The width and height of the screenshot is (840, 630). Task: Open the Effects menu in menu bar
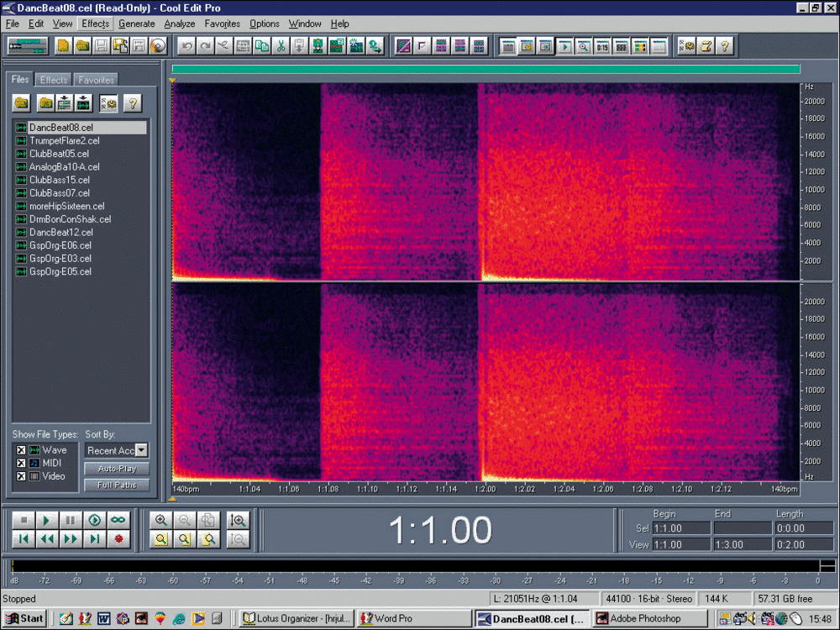(x=96, y=24)
